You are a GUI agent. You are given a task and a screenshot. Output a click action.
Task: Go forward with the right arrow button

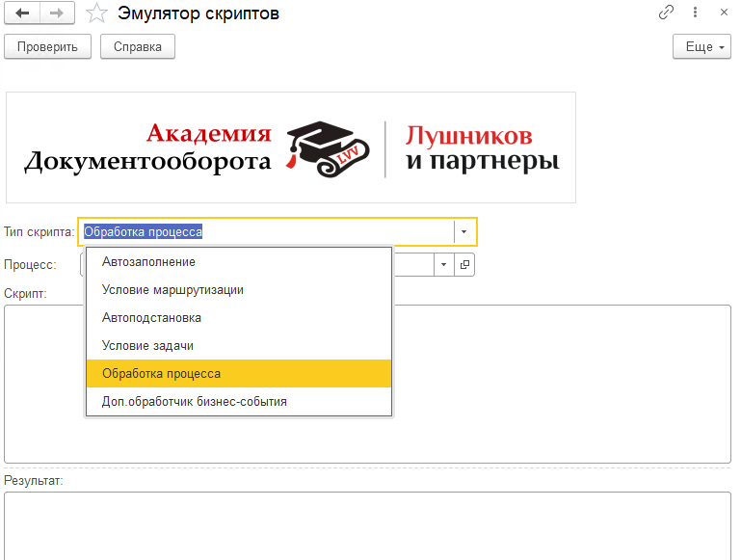[57, 13]
